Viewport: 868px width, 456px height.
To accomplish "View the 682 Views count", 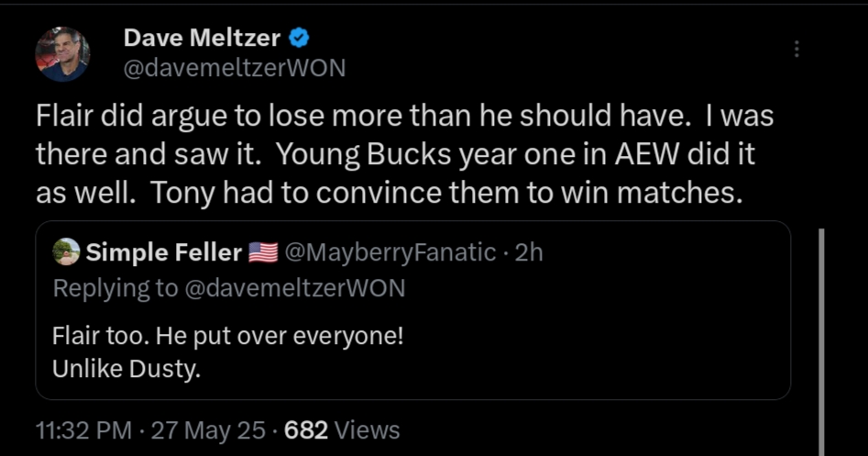I will pyautogui.click(x=342, y=429).
